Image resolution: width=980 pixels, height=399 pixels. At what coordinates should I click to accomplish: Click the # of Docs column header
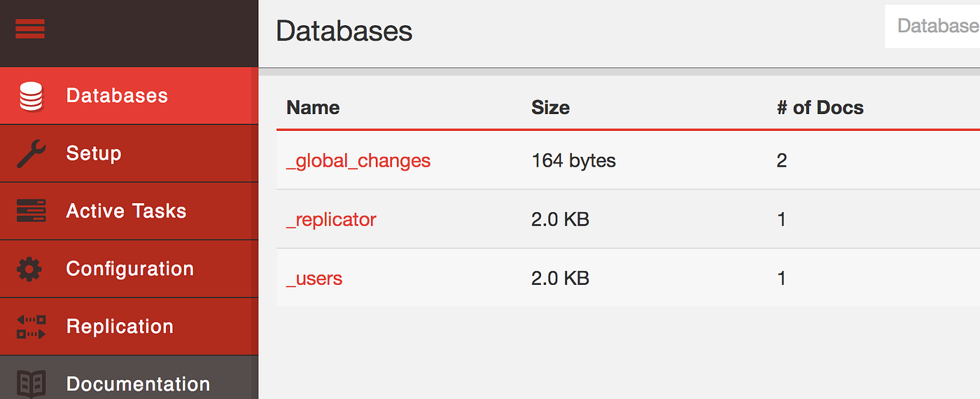tap(820, 108)
